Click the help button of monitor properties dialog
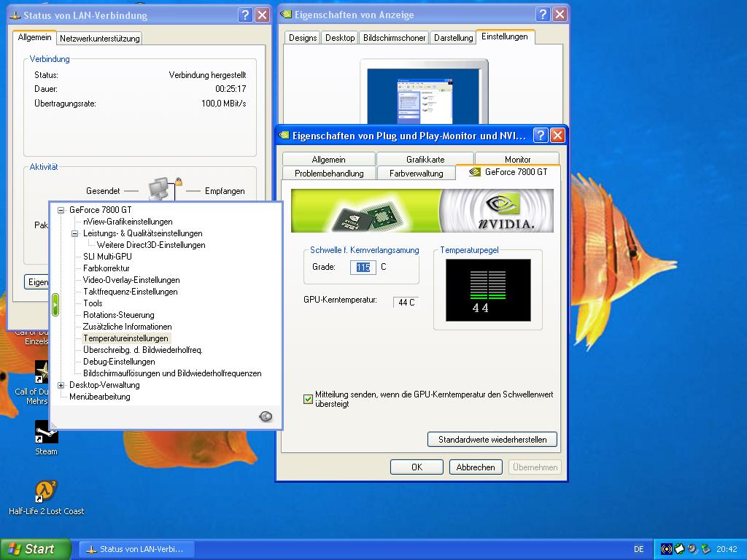This screenshot has height=560, width=747. [x=541, y=136]
